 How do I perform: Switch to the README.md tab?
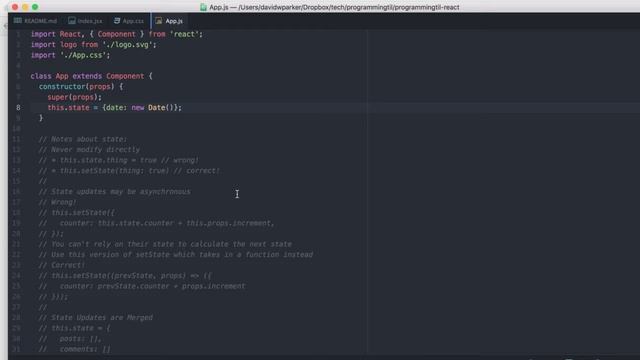pyautogui.click(x=36, y=21)
